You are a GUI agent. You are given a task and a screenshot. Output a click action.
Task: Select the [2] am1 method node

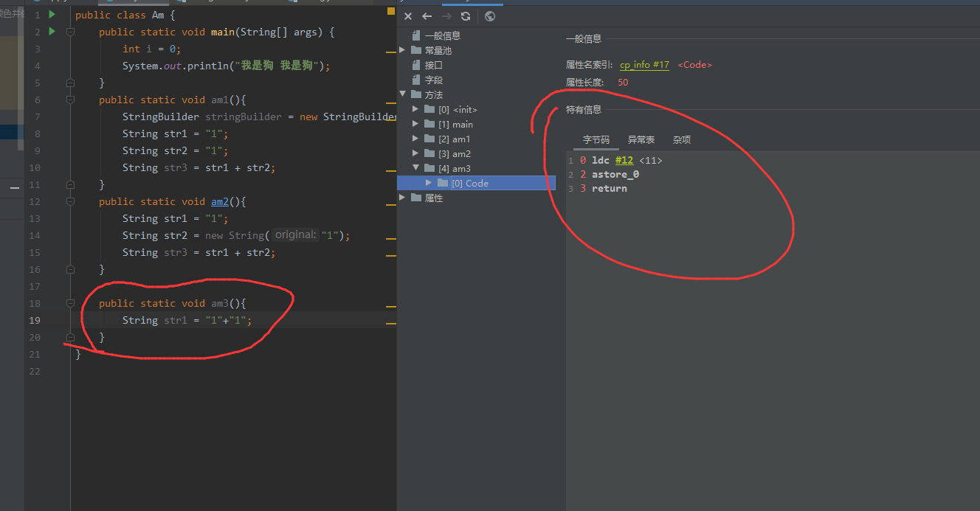[x=454, y=139]
